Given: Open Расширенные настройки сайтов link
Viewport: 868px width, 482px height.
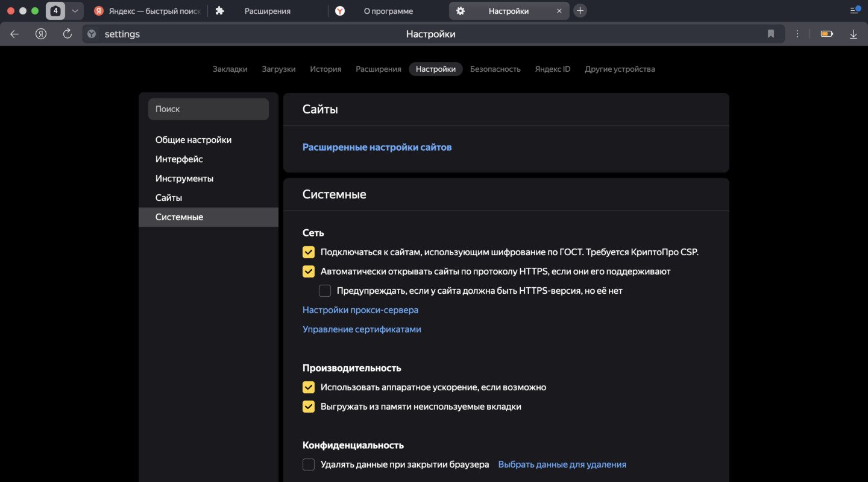Looking at the screenshot, I should point(377,147).
